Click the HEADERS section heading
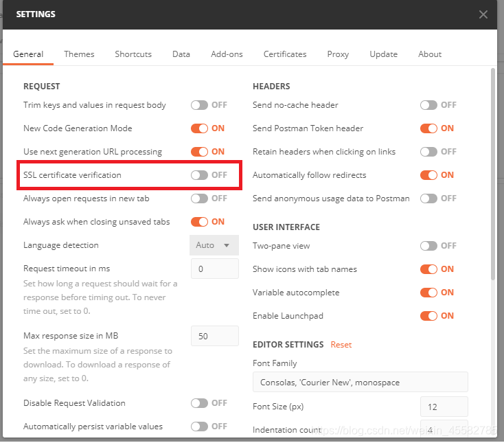This screenshot has height=443, width=504. click(x=271, y=86)
